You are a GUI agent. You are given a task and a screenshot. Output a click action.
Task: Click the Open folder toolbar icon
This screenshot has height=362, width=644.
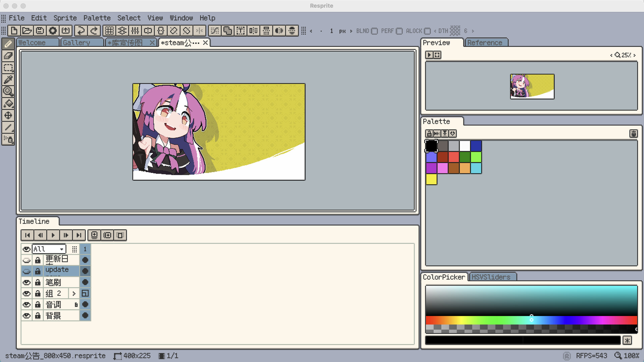(x=27, y=31)
